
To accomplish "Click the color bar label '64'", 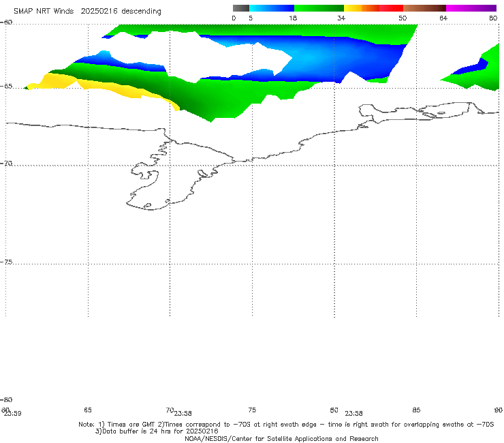I will tap(443, 18).
